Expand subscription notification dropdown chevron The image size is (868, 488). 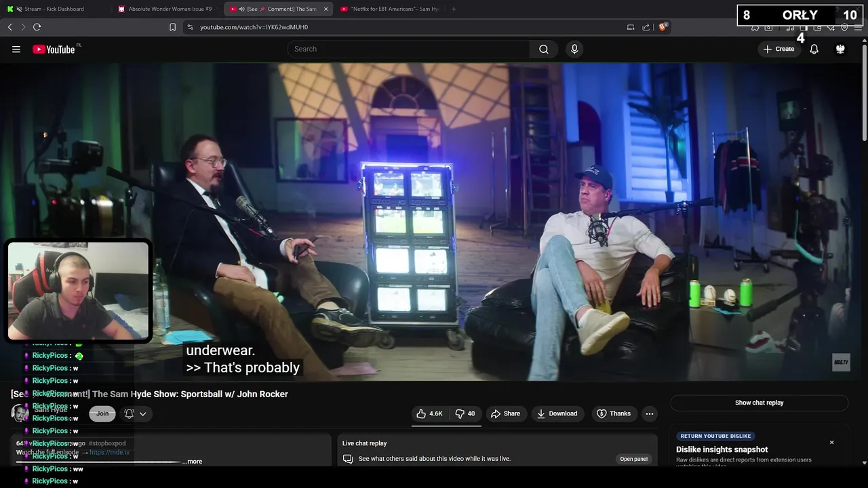142,413
